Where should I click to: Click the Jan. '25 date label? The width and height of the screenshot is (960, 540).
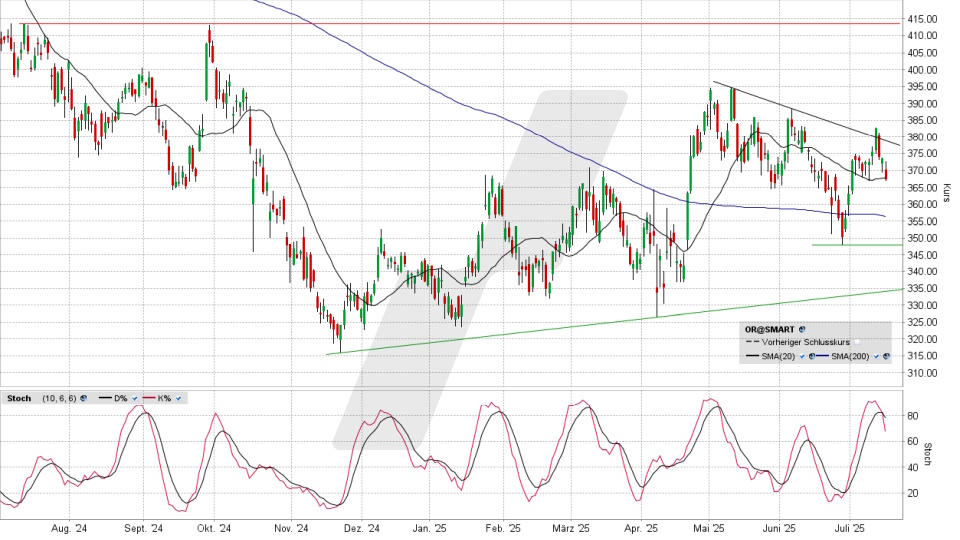[x=430, y=528]
